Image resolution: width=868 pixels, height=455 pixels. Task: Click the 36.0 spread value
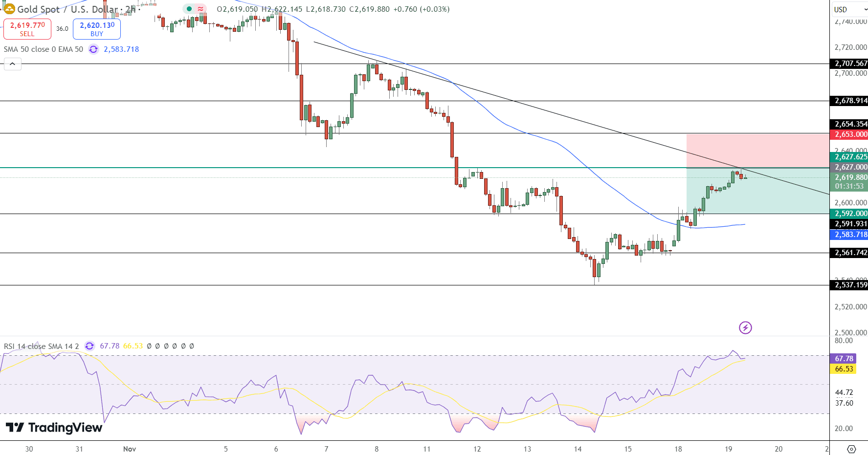point(62,29)
